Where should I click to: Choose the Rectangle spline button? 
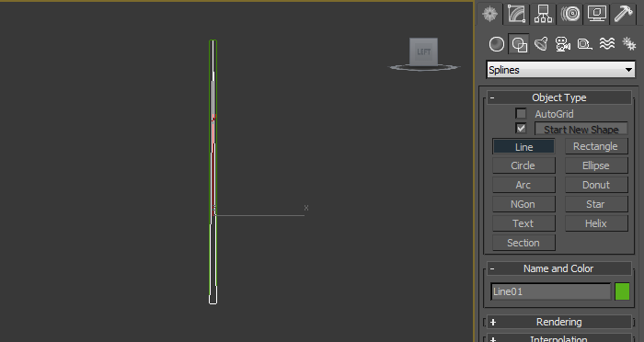[596, 146]
